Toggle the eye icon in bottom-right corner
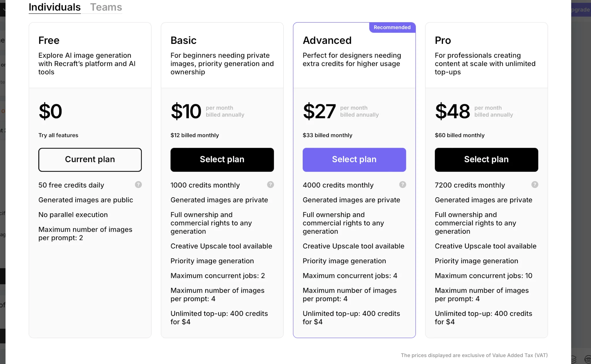The width and height of the screenshot is (591, 364). (588, 359)
